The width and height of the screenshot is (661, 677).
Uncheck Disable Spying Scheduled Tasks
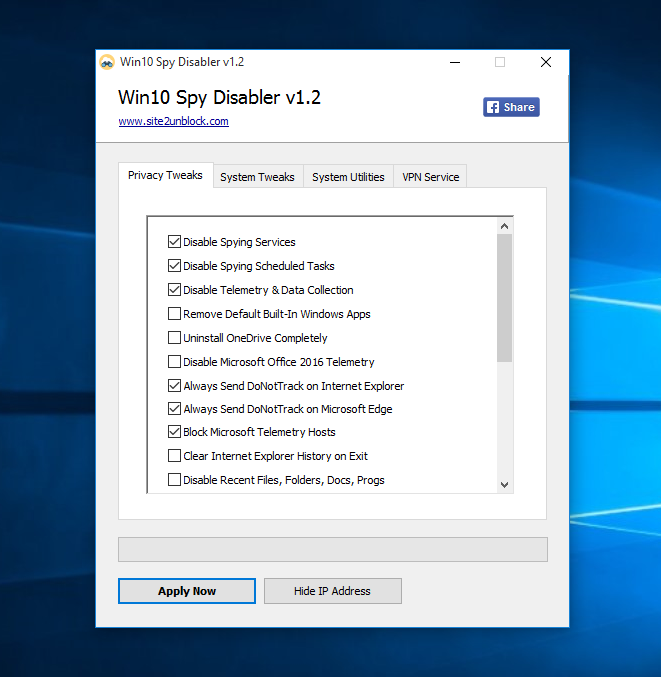(174, 266)
